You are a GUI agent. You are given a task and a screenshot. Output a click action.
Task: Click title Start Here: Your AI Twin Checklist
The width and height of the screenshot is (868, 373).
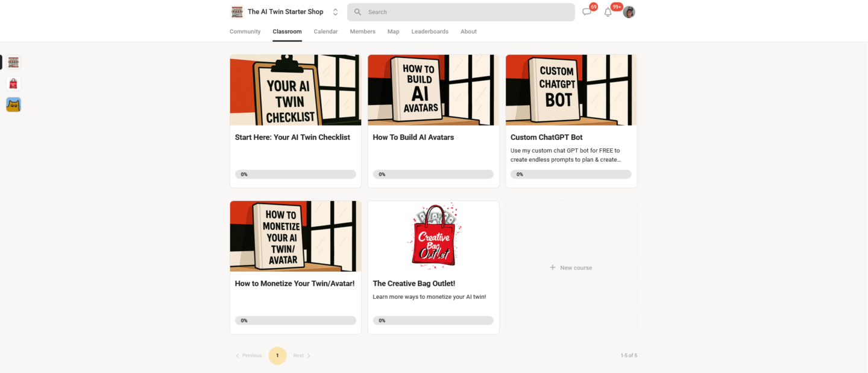point(292,138)
